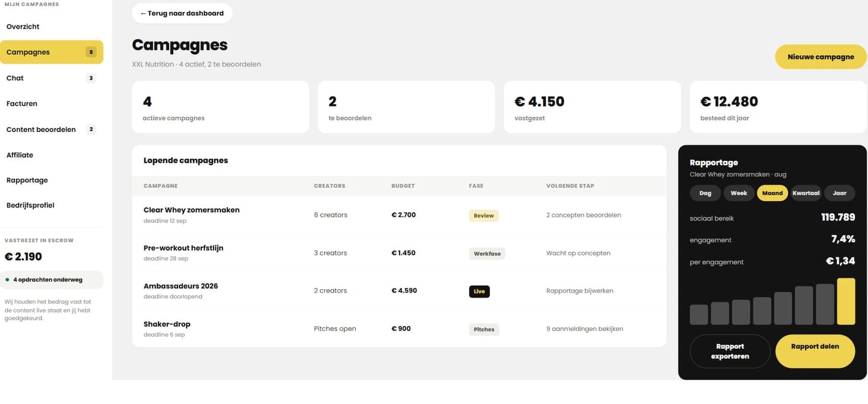Click 2 concepten beoordelen step
Viewport: 868px width, 404px height.
pyautogui.click(x=584, y=215)
